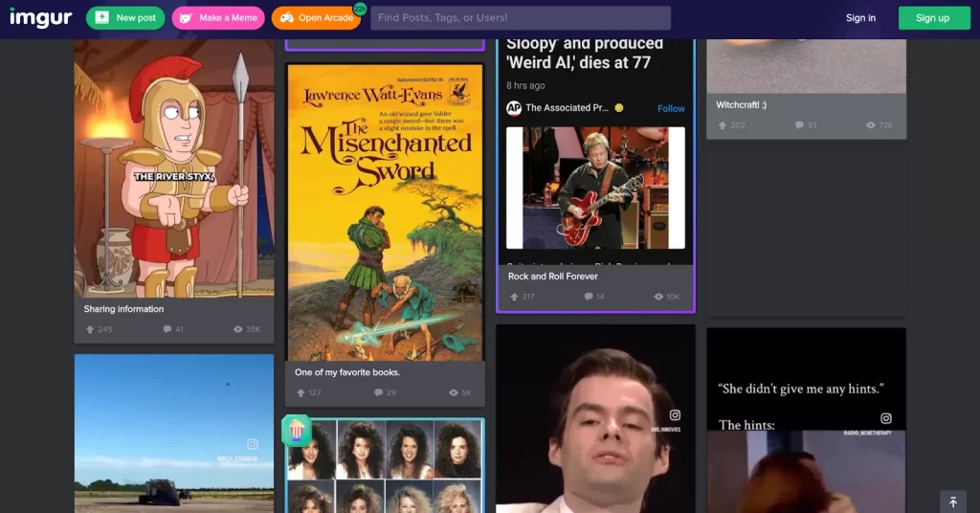
Task: Comment icon on Rock and Roll Forever
Action: coord(589,297)
